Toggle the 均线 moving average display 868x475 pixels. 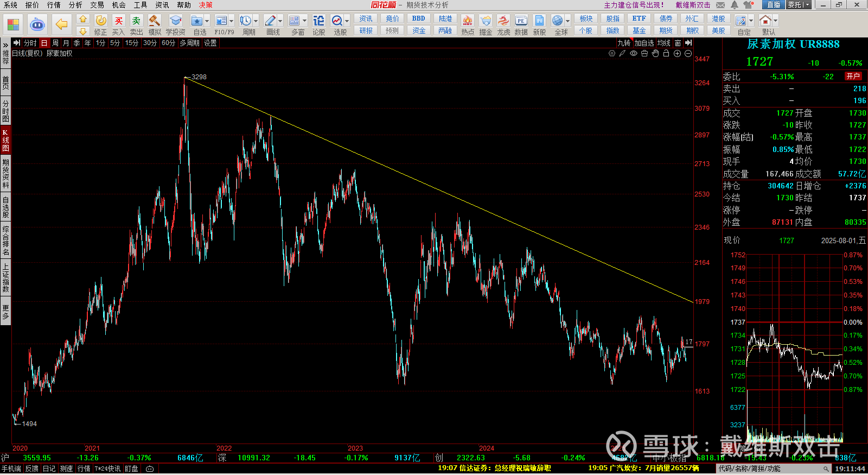click(x=664, y=43)
